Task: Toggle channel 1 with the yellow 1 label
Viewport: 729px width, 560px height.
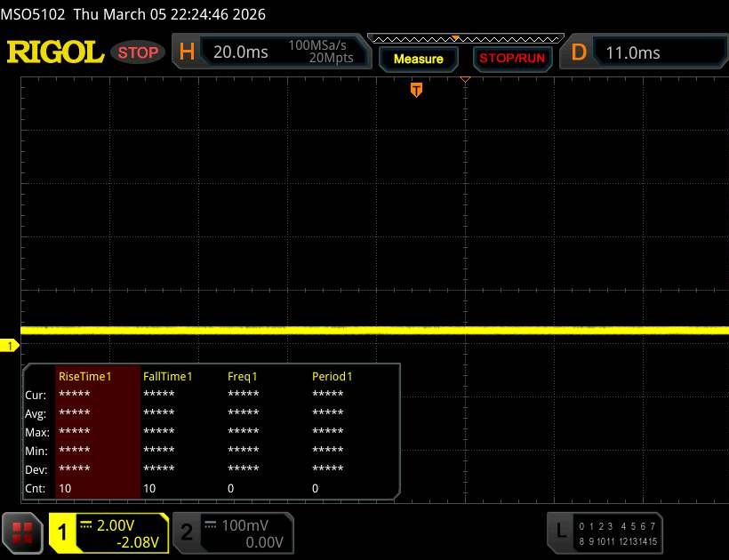Action: pyautogui.click(x=63, y=532)
